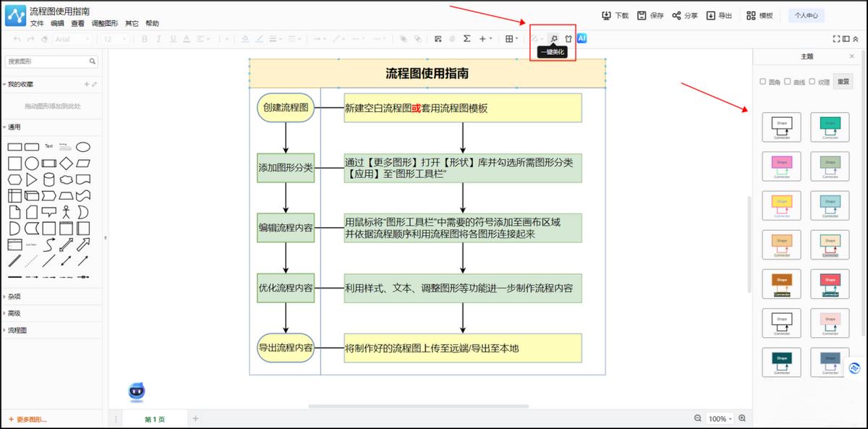
Task: Click the one-click beautify (一键美化) icon
Action: (x=554, y=38)
